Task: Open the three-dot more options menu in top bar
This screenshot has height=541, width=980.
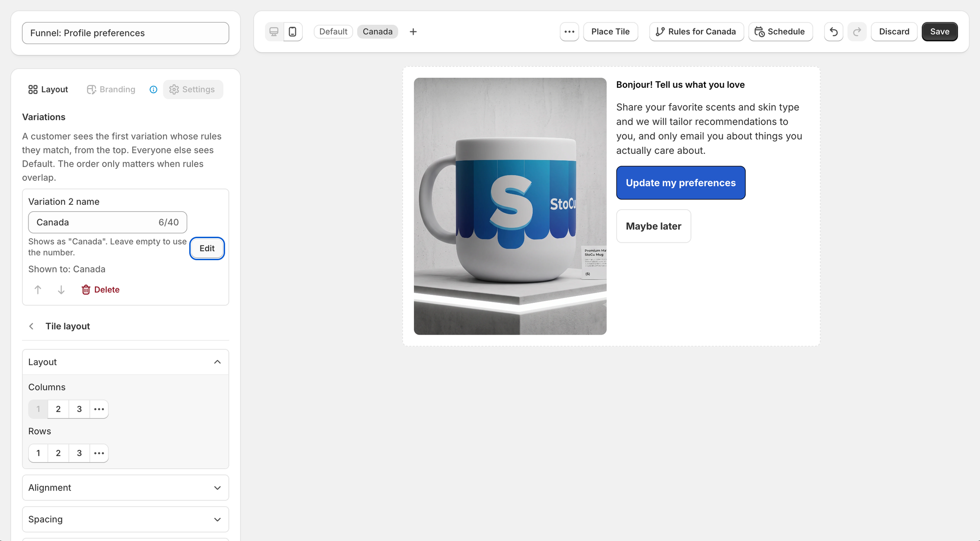Action: point(569,32)
